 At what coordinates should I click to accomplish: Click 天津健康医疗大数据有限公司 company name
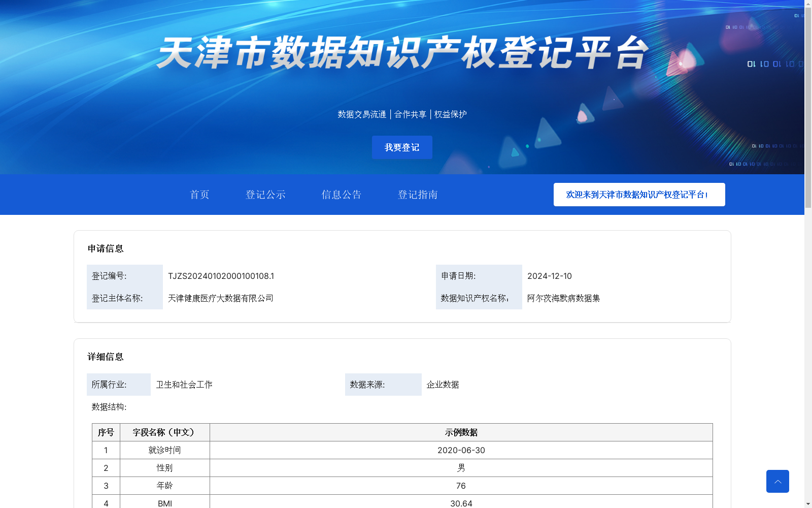point(221,298)
